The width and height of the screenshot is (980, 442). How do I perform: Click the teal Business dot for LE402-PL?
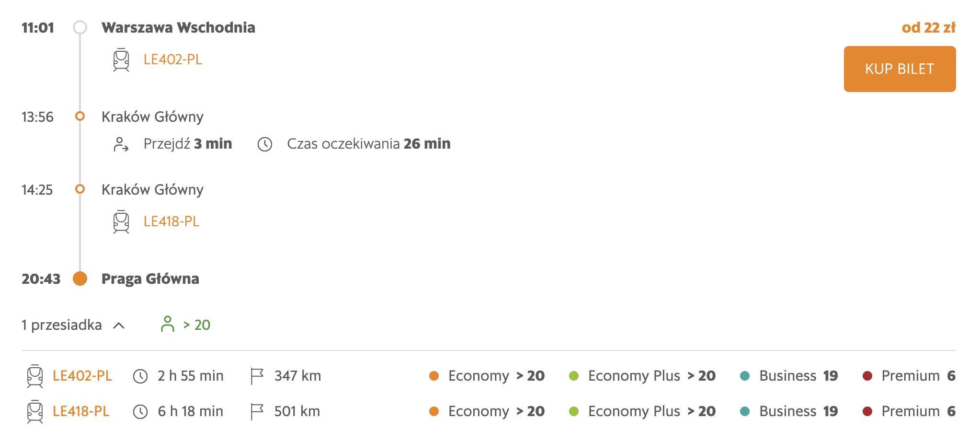coord(745,376)
